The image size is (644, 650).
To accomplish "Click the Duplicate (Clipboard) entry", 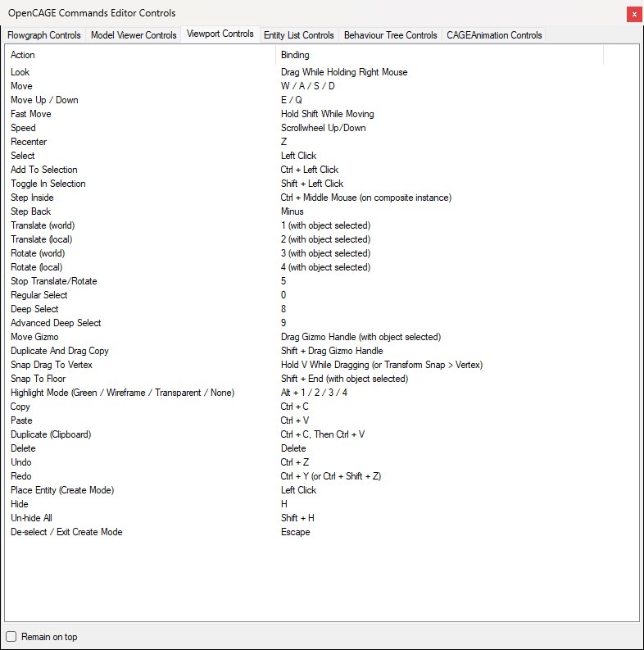I will [51, 434].
